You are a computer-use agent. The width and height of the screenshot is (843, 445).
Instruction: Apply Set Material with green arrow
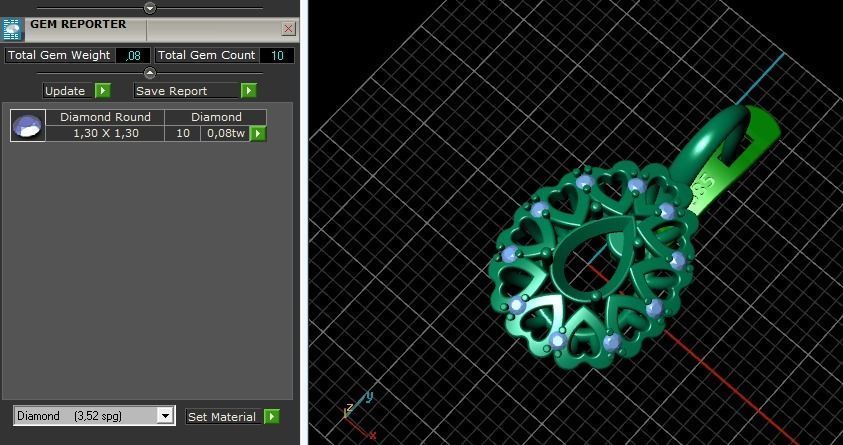272,417
